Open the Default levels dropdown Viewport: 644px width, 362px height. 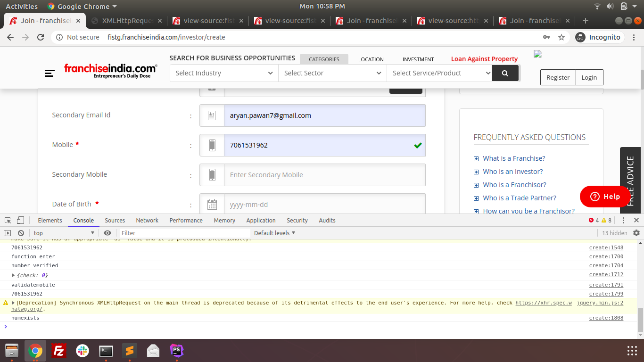click(274, 233)
